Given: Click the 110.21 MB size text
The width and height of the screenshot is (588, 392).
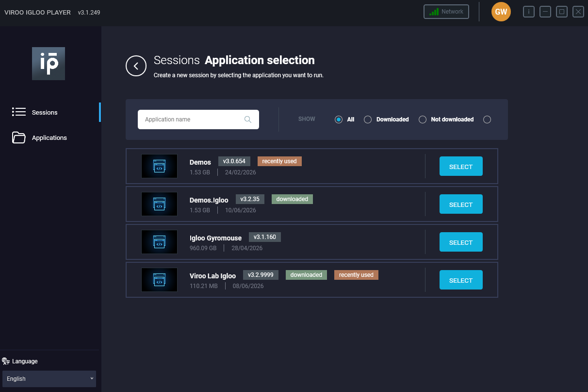Looking at the screenshot, I should point(204,286).
